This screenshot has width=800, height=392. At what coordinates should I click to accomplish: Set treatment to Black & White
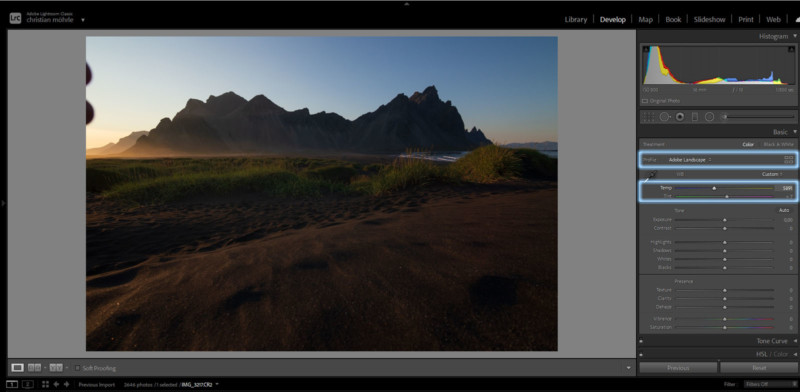point(779,144)
